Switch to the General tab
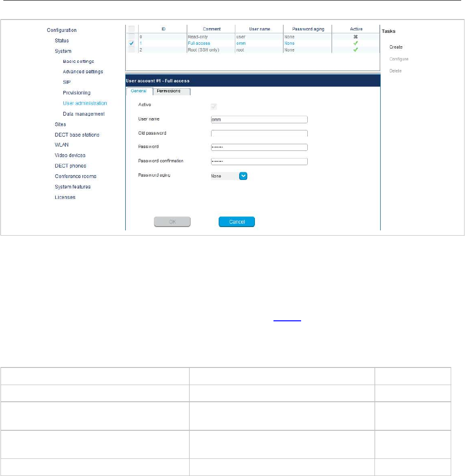The width and height of the screenshot is (465, 476). tap(139, 91)
